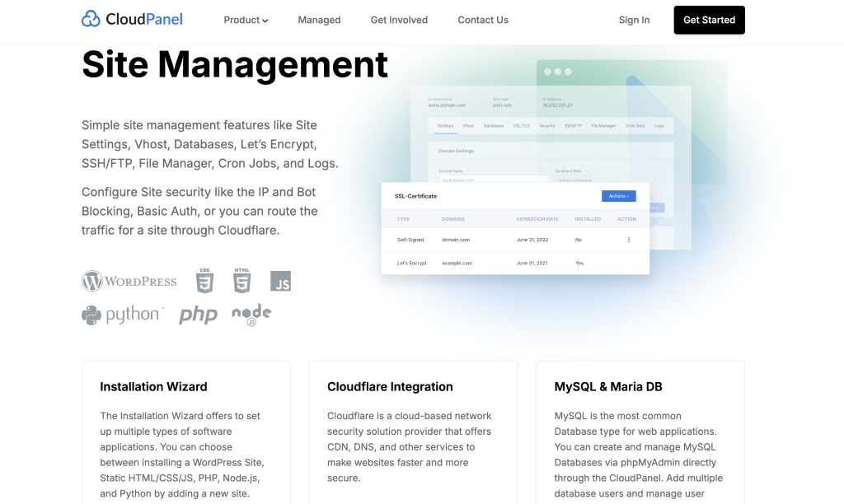Click the File Manager tab in mockup
The height and width of the screenshot is (504, 844).
603,126
